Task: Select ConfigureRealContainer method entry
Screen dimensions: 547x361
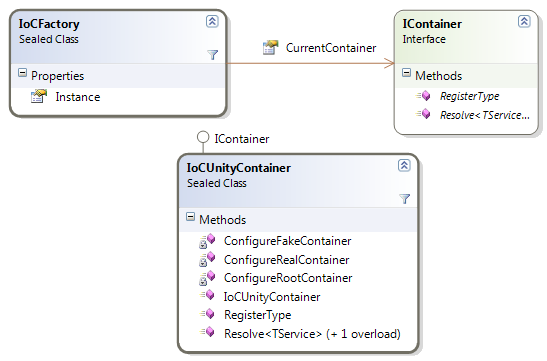Action: pos(286,260)
